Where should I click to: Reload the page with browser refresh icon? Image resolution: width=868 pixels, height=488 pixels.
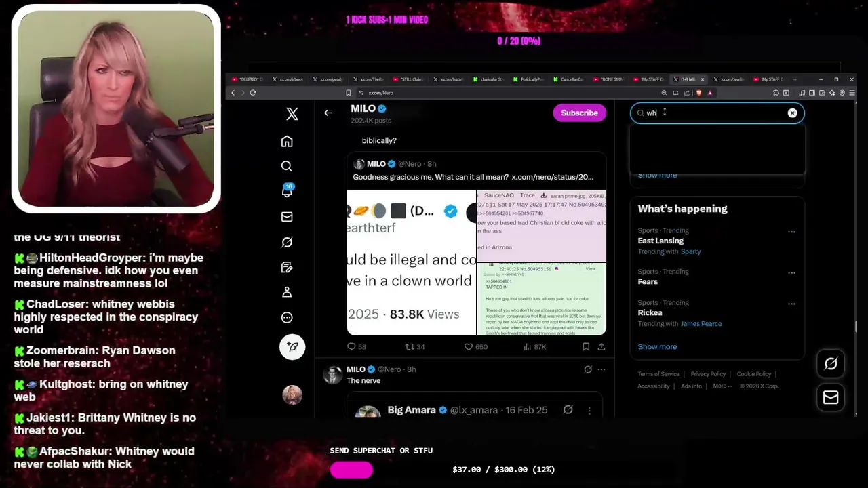252,93
